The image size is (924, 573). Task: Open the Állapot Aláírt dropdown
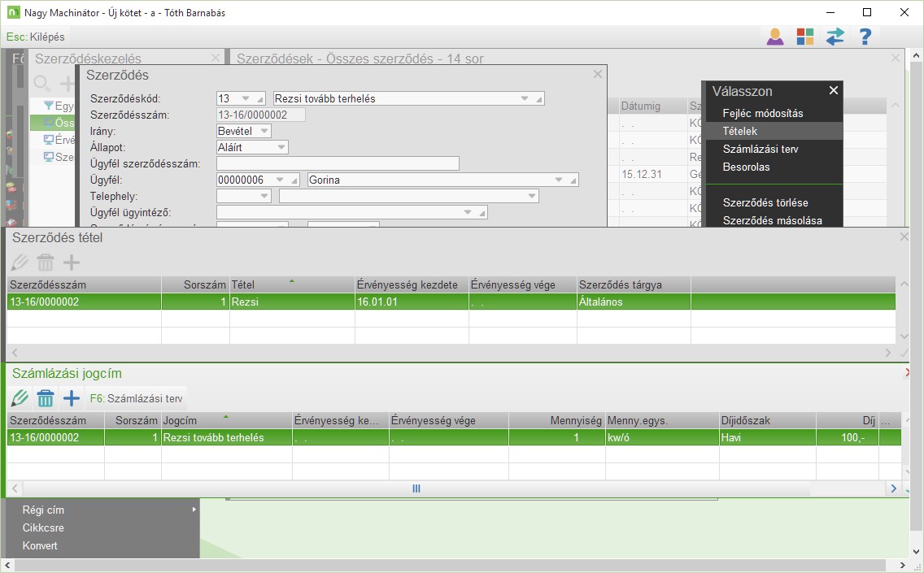[x=281, y=147]
